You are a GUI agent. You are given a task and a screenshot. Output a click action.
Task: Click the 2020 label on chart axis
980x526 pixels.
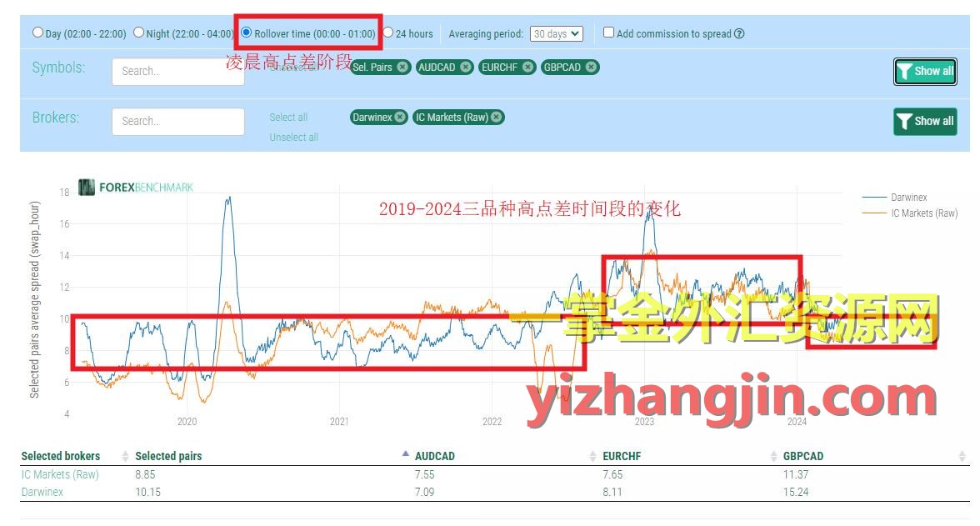click(187, 422)
